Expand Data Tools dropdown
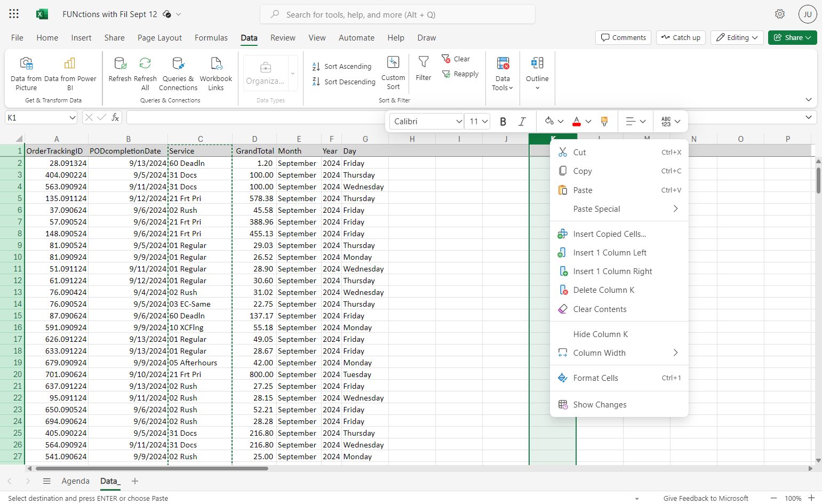Viewport: 822px width, 504px height. point(502,74)
